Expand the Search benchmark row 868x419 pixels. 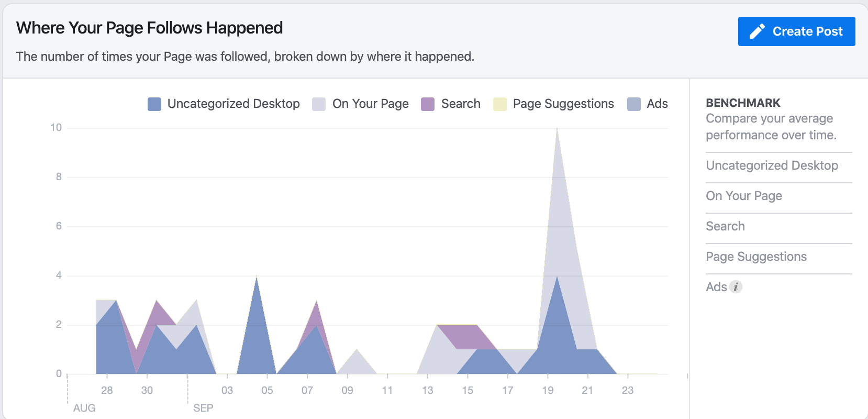pos(726,226)
